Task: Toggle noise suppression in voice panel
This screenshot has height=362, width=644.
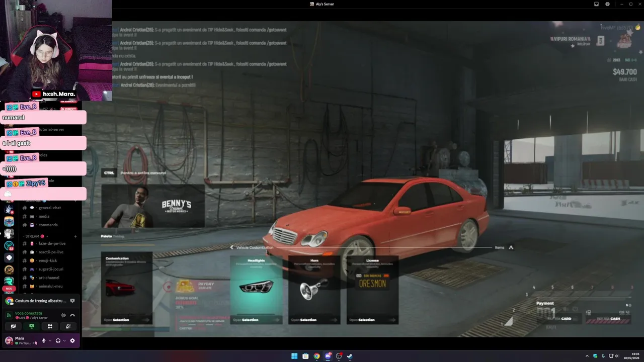Action: click(x=63, y=315)
